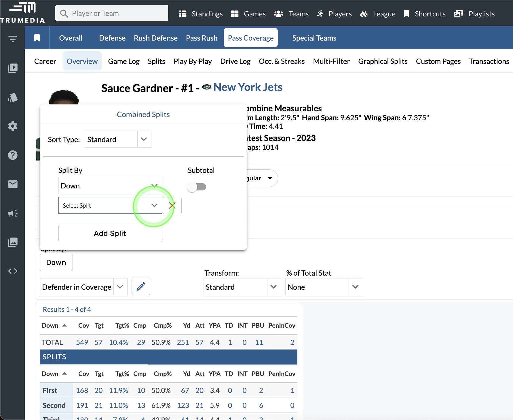513x420 pixels.
Task: Open the Game Log tab
Action: coord(124,61)
